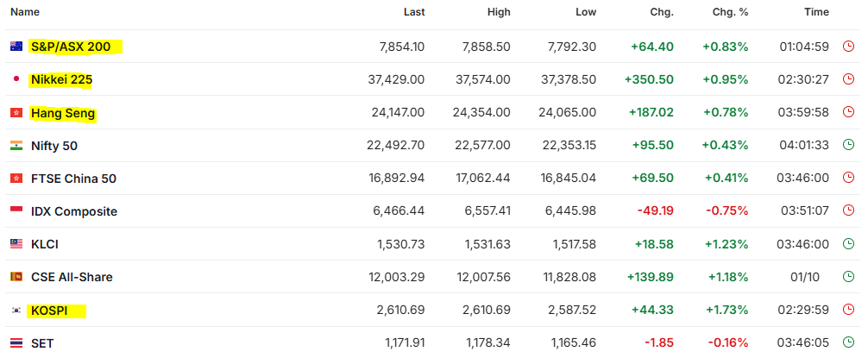Click the green clock icon in the SET row
868x358 pixels.
click(x=848, y=342)
